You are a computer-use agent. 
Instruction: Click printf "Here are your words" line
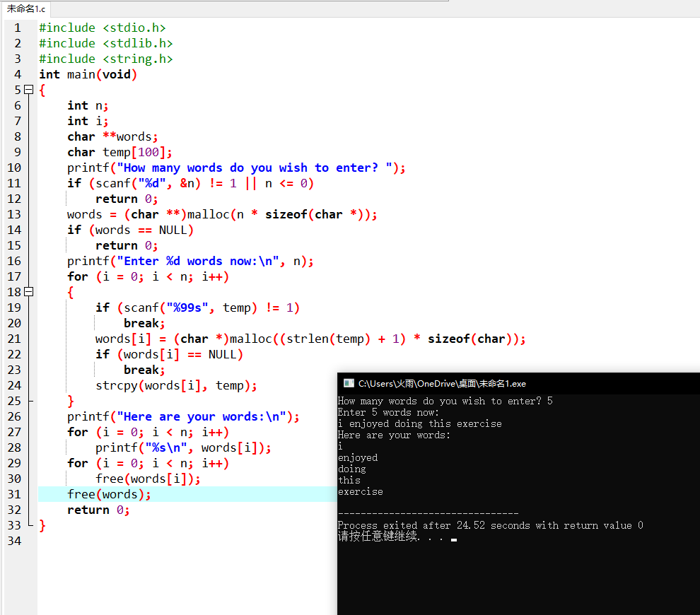pyautogui.click(x=183, y=416)
